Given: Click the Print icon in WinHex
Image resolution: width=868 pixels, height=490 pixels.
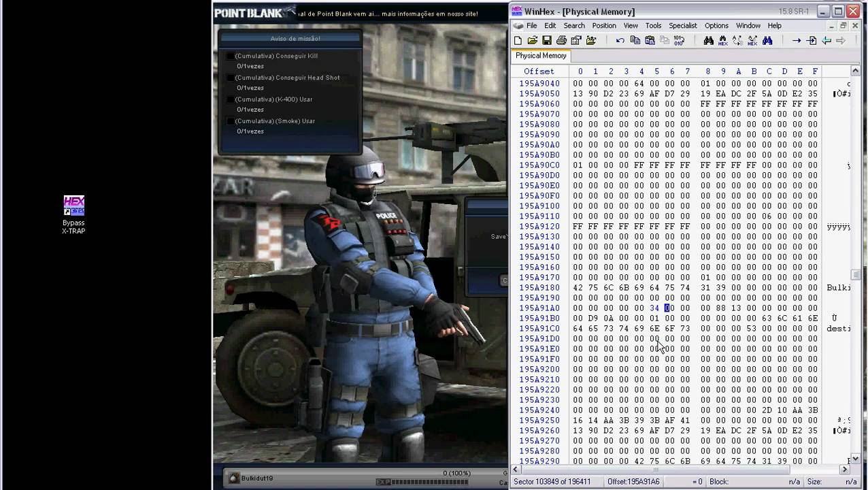Looking at the screenshot, I should tap(561, 41).
